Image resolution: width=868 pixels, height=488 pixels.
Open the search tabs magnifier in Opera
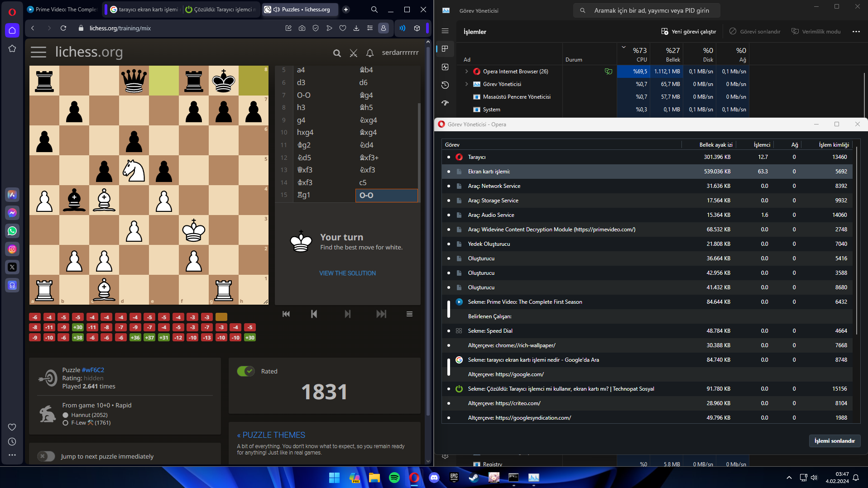point(374,10)
